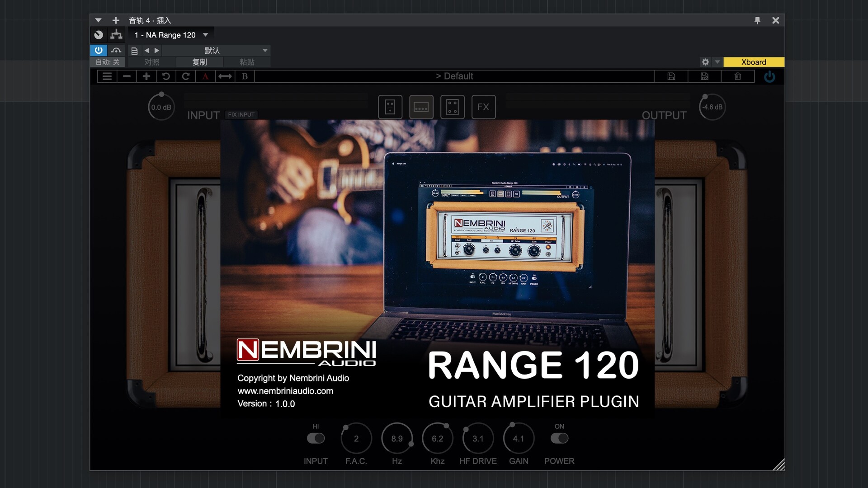This screenshot has height=488, width=868.
Task: Click the redo arrow icon
Action: pos(186,76)
